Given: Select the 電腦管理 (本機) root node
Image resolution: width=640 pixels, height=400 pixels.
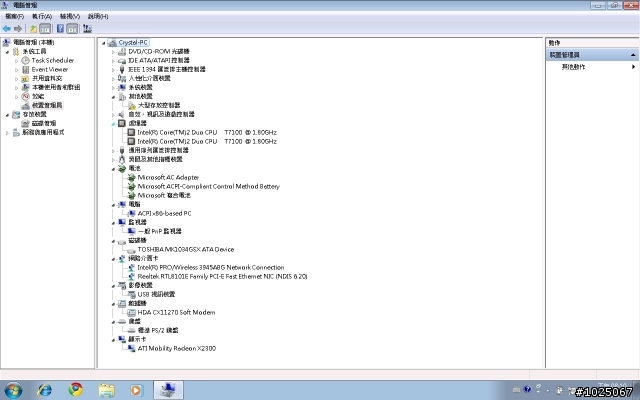Looking at the screenshot, I should (x=33, y=42).
